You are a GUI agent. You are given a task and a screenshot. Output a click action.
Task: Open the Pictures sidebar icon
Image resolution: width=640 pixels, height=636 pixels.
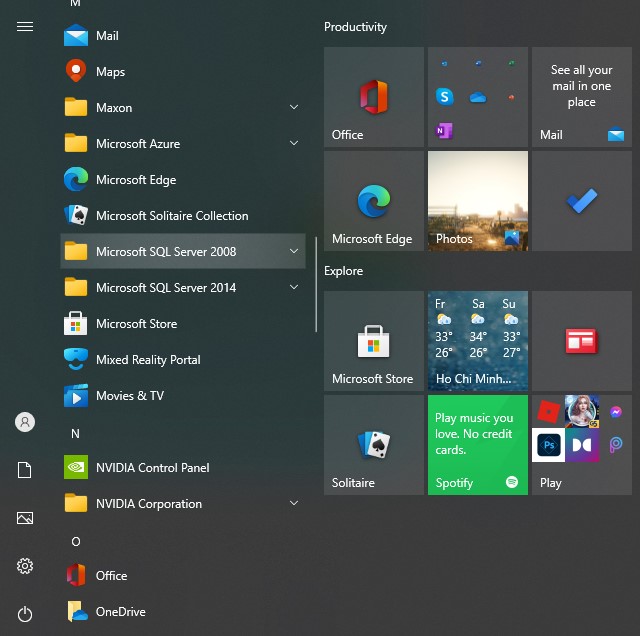(x=25, y=518)
